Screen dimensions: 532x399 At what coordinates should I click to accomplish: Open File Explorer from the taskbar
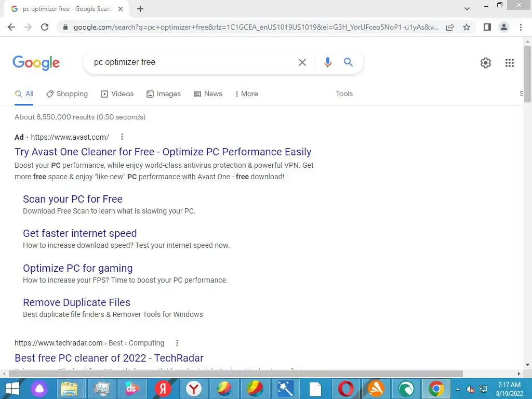69,389
